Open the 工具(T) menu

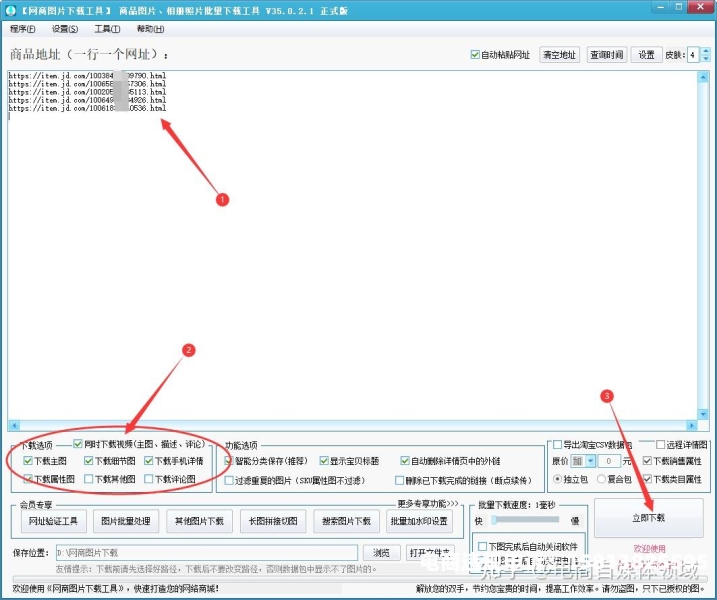click(x=107, y=29)
